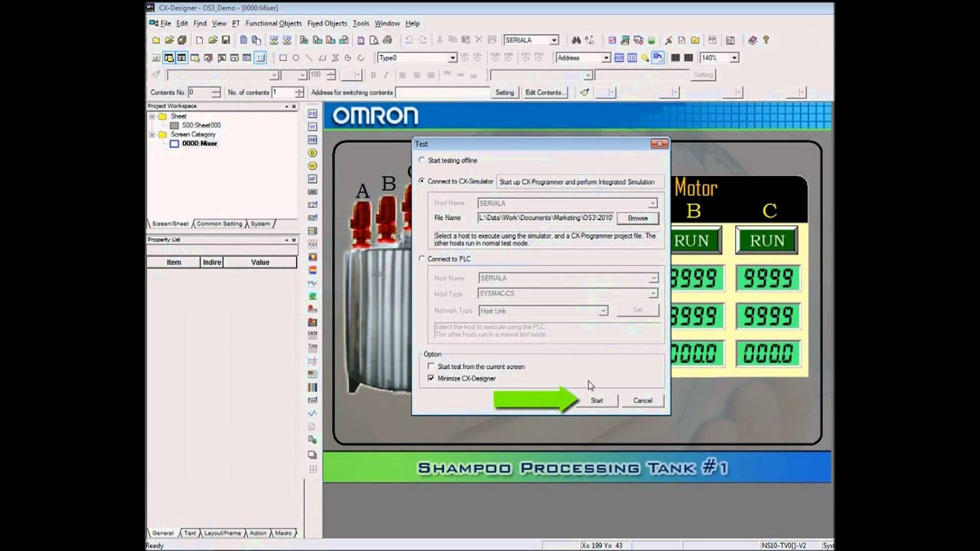Click the first CSV import icon
This screenshot has width=980, height=551.
275,40
